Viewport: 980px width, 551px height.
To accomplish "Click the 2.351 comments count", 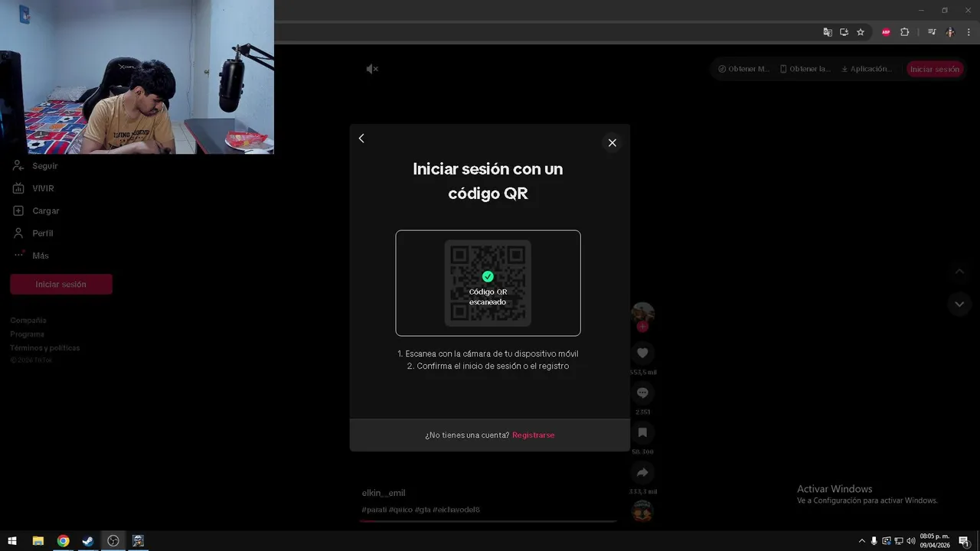I will click(x=642, y=412).
